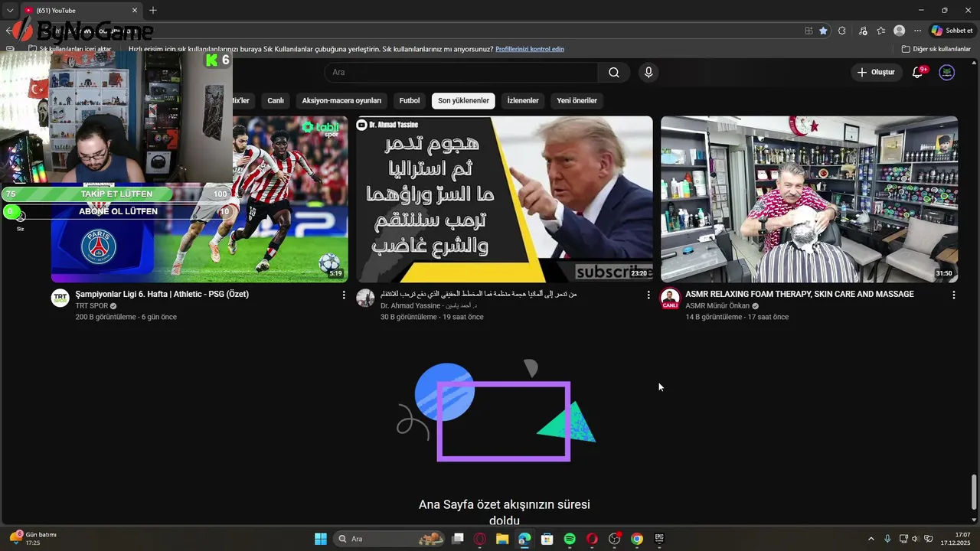Open the Şampiyonlar Ligi 6. Hafta video title
The width and height of the screenshot is (980, 551).
[x=162, y=294]
